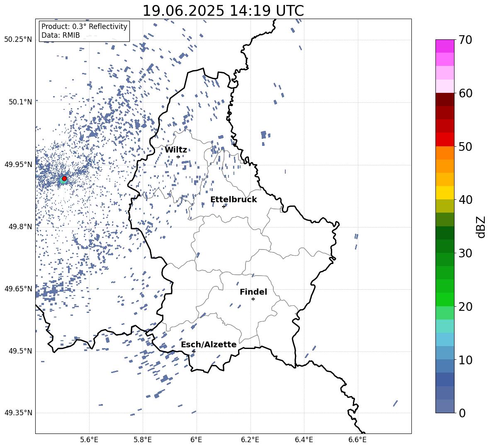Click the 50.1°N latitude label
The height and width of the screenshot is (448, 491).
coord(21,102)
